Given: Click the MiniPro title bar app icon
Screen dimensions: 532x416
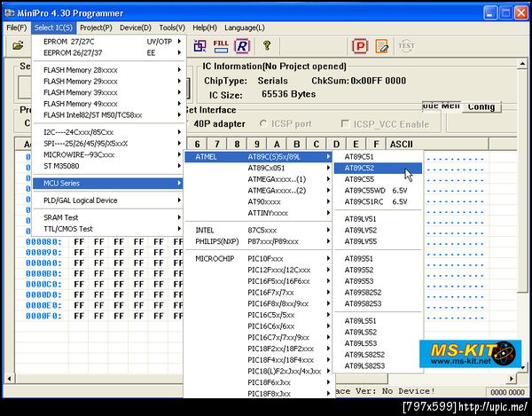Looking at the screenshot, I should 10,13.
